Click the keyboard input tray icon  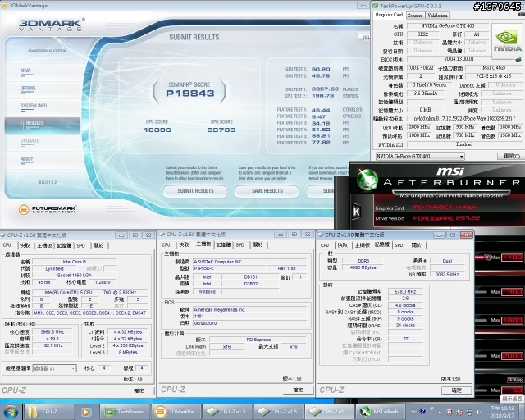click(413, 411)
